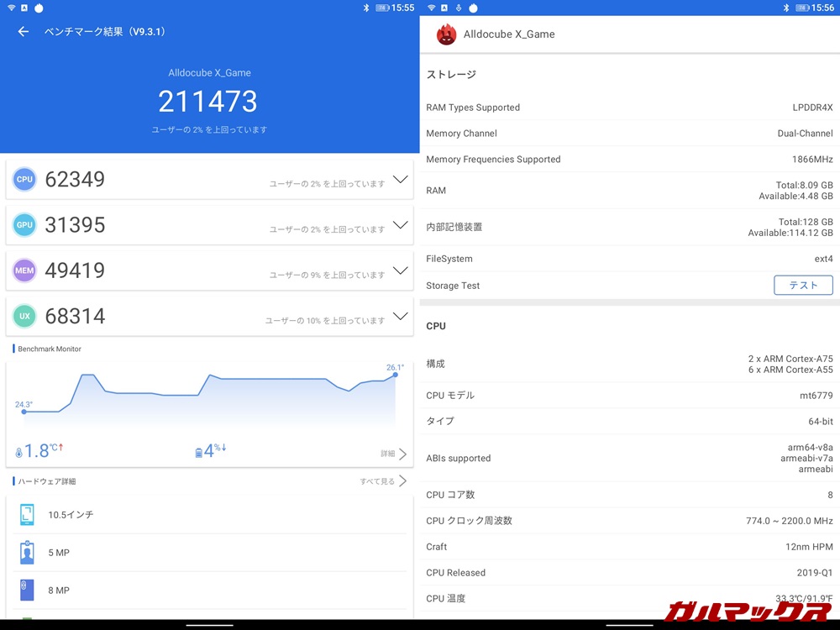Select the 10.5 inch screen icon
Viewport: 840px width, 630px height.
tap(27, 515)
